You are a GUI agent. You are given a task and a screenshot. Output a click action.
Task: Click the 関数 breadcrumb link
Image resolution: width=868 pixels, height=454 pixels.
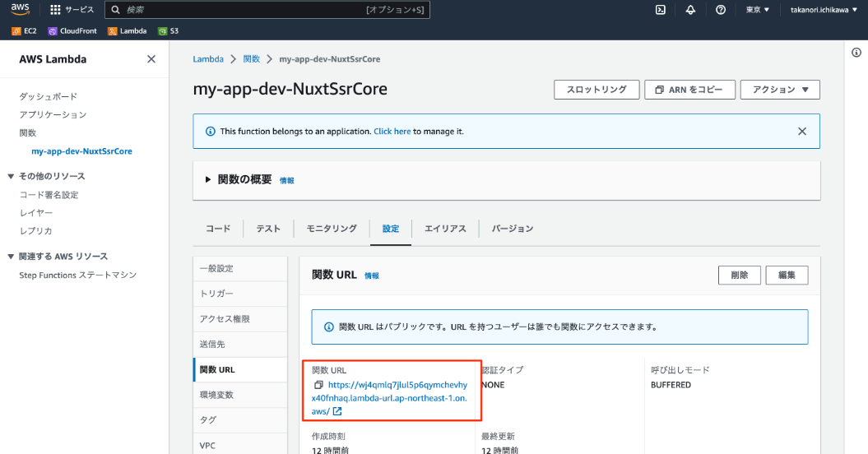[251, 59]
